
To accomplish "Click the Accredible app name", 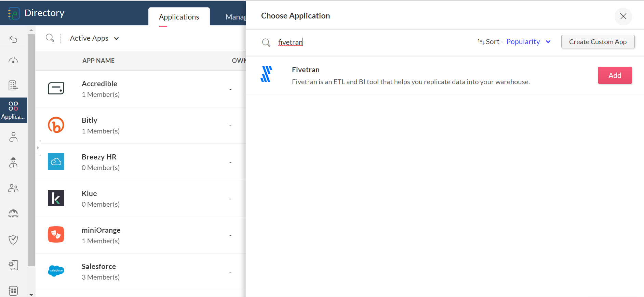I will click(99, 83).
